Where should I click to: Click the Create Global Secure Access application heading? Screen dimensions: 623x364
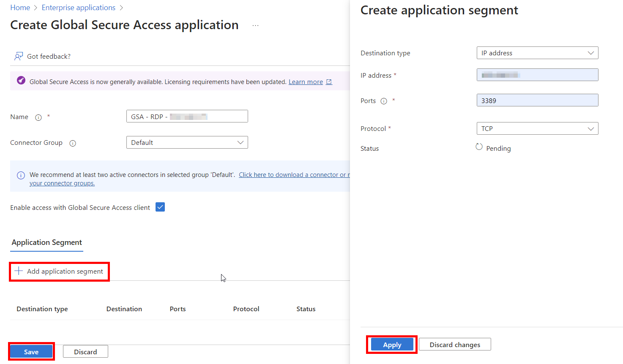tap(124, 25)
